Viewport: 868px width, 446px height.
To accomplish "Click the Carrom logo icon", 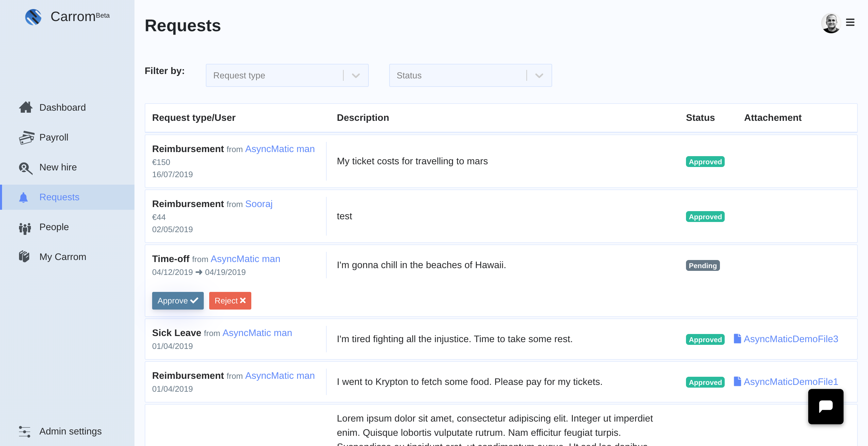I will point(33,17).
